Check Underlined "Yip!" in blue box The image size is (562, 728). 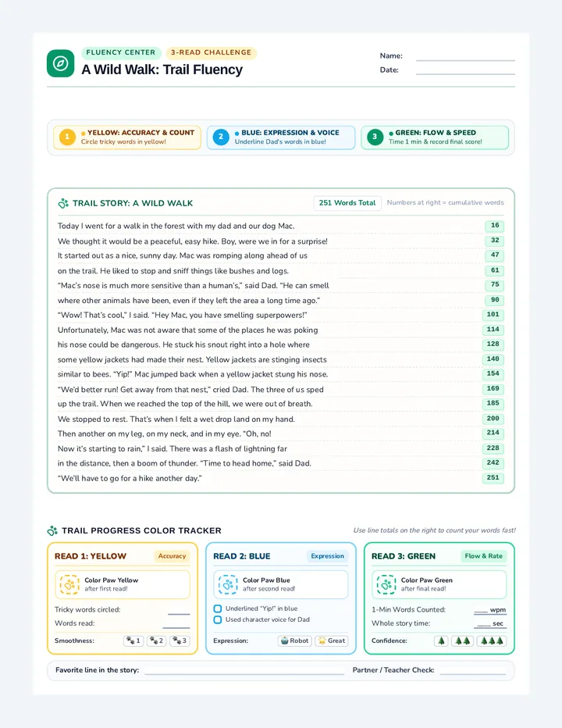tap(218, 608)
